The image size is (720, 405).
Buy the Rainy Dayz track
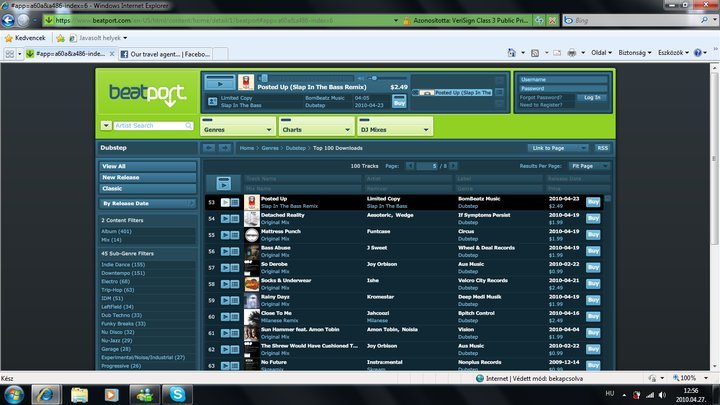(593, 300)
